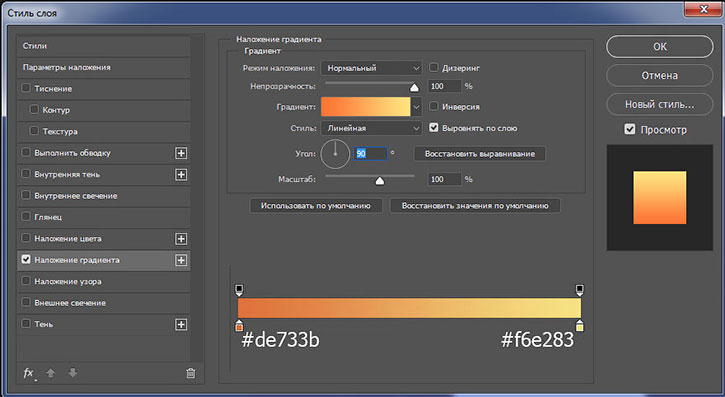Click the Угол angle input field

[371, 153]
